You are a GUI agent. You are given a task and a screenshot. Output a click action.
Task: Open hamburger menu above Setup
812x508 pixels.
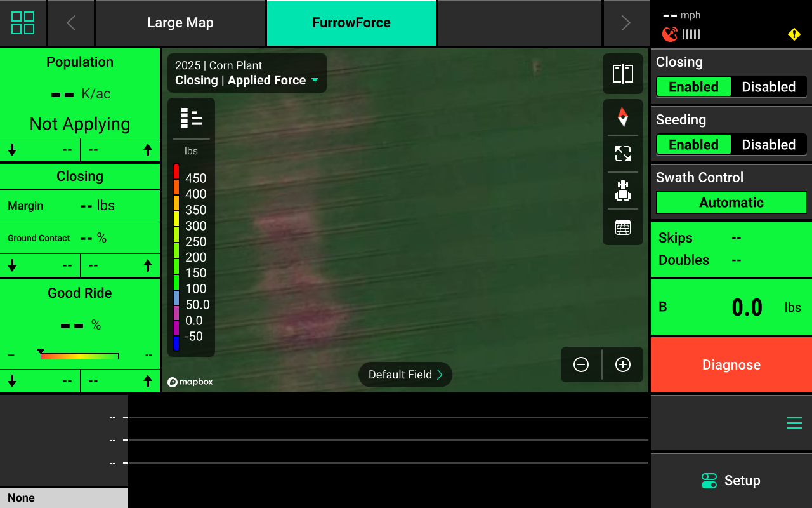[x=794, y=424]
